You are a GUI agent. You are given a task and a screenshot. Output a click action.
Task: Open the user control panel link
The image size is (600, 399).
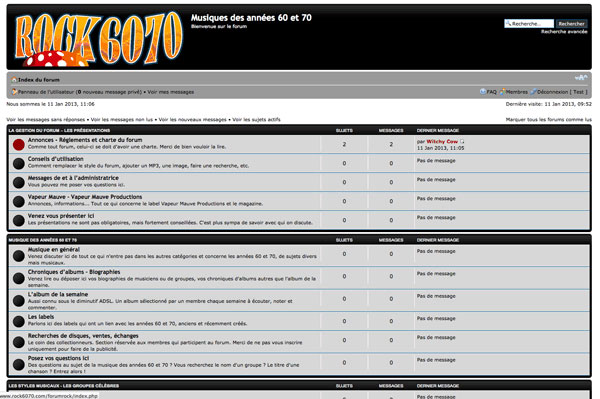(x=46, y=92)
